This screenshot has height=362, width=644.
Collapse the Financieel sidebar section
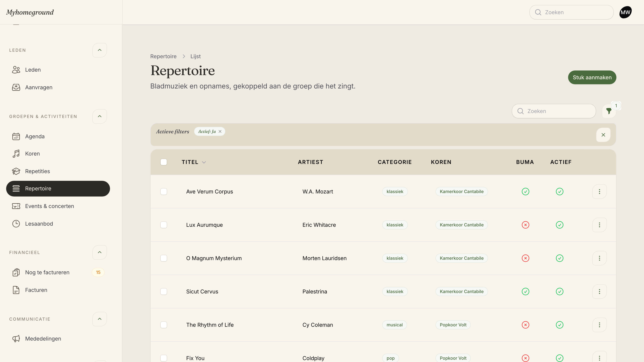click(x=99, y=252)
